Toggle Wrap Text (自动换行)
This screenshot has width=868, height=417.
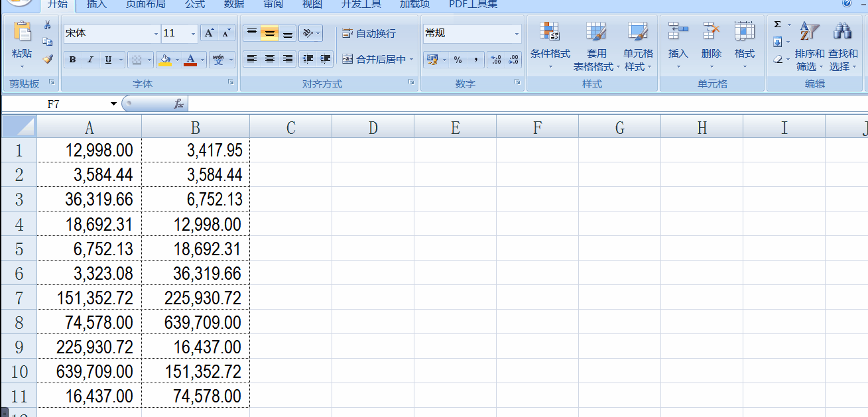[369, 33]
